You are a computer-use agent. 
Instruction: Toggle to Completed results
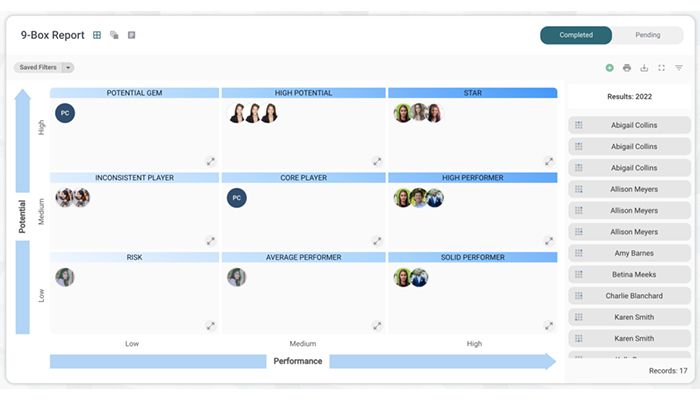tap(576, 35)
